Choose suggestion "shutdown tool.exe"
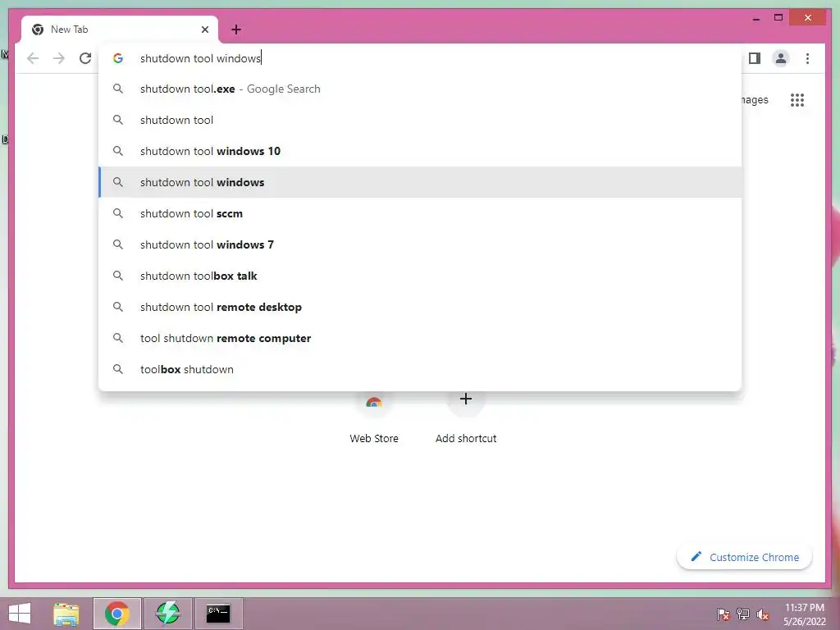The width and height of the screenshot is (840, 630). coord(420,89)
